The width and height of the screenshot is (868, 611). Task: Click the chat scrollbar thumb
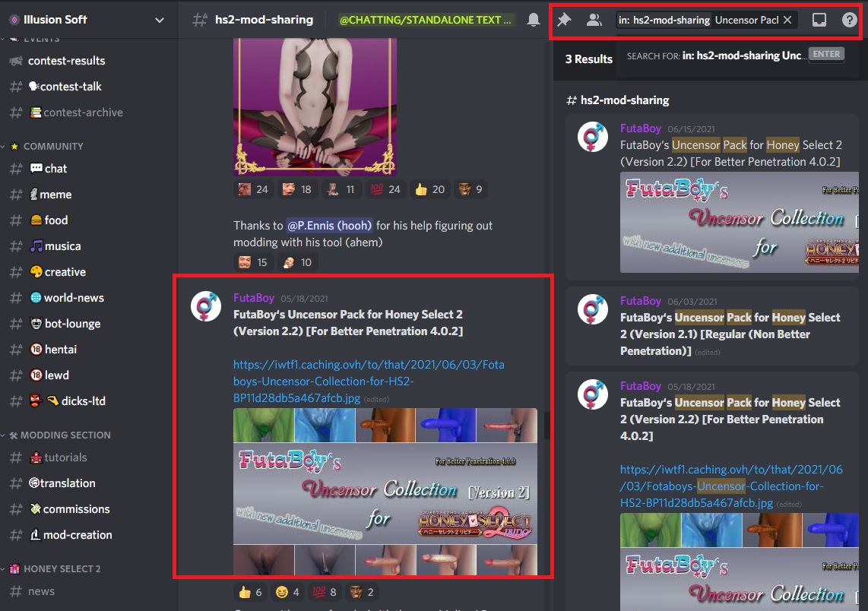point(547,425)
